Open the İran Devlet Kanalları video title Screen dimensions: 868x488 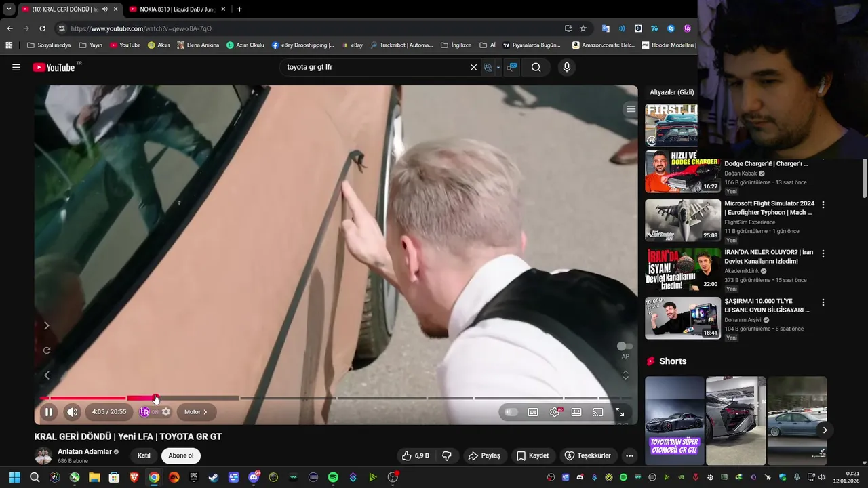coord(768,257)
